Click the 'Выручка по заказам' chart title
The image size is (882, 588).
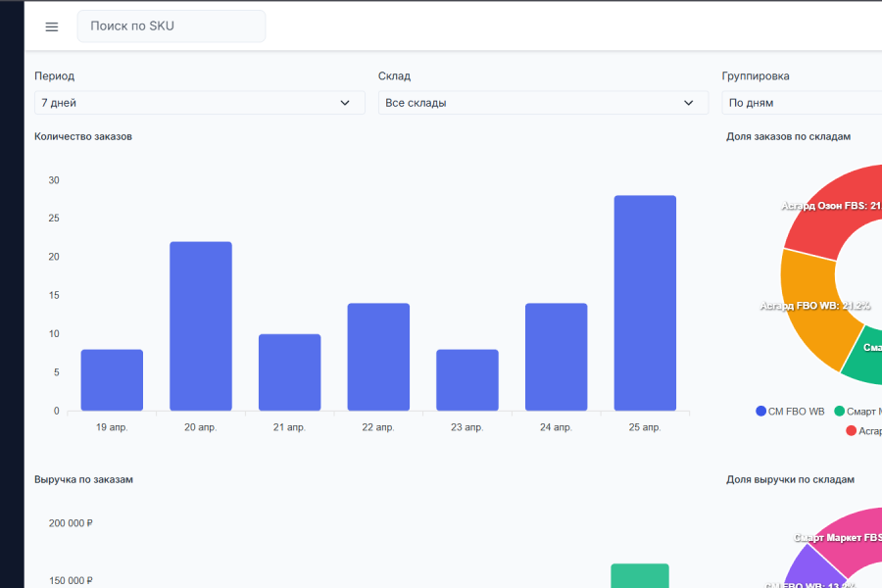(84, 479)
